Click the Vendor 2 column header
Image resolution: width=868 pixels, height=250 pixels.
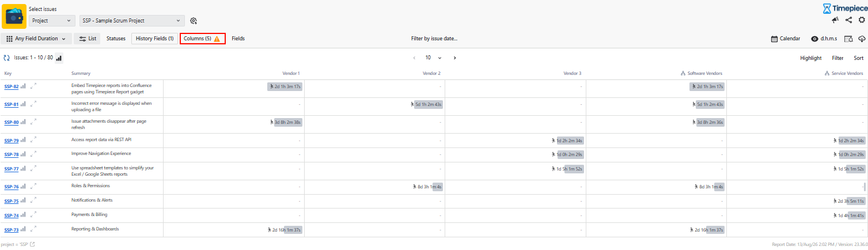pyautogui.click(x=431, y=73)
